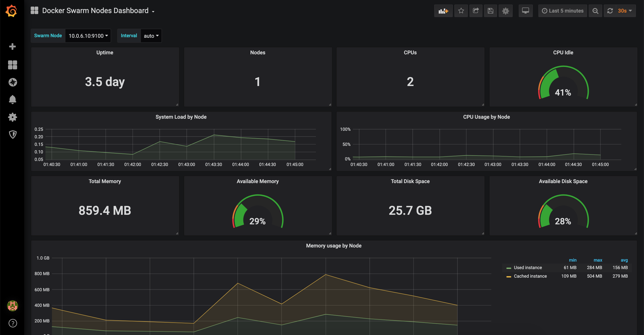Open the Help question mark icon
Image resolution: width=644 pixels, height=335 pixels.
(13, 323)
